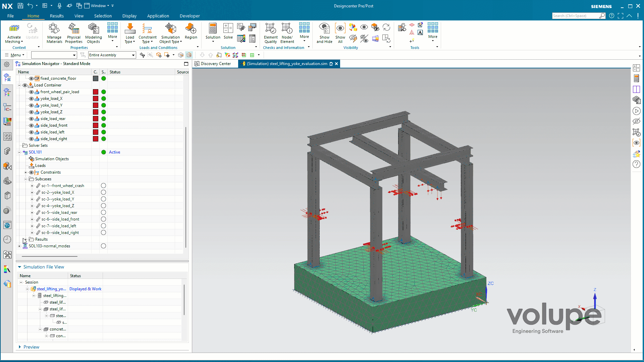Image resolution: width=644 pixels, height=362 pixels.
Task: Click the Load Type icon
Action: click(130, 28)
